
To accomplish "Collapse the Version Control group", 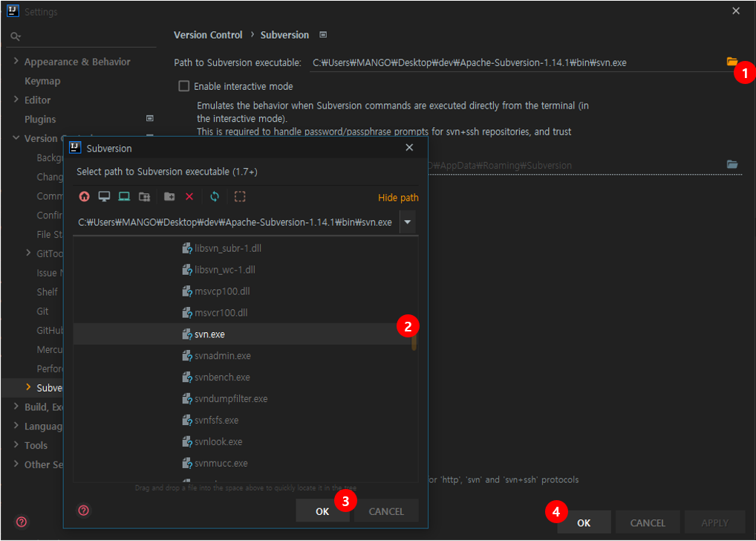I will 16,138.
